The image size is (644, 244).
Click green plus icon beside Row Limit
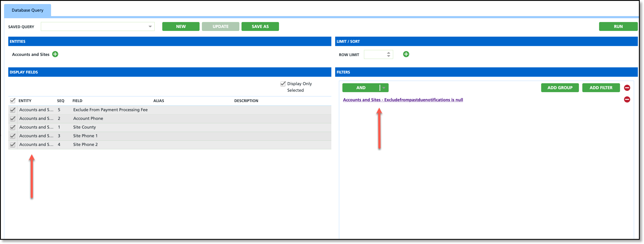pyautogui.click(x=406, y=54)
